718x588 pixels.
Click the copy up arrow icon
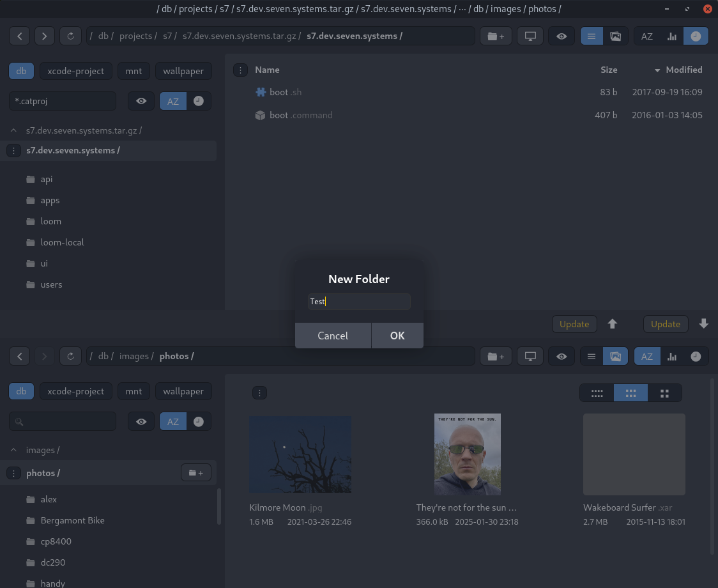click(x=612, y=324)
